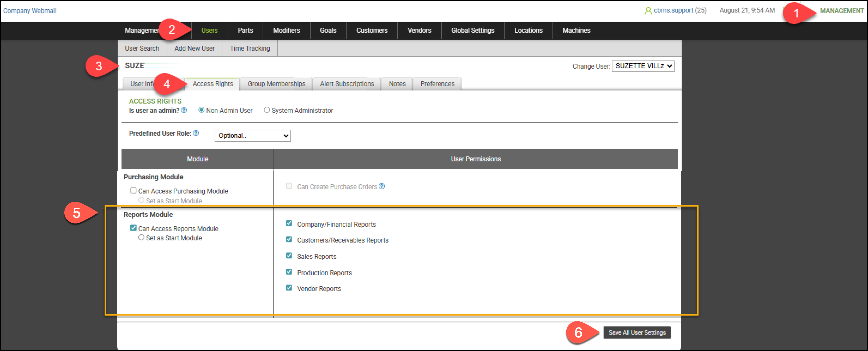Uncheck Can Access Reports Module checkbox
The height and width of the screenshot is (351, 868).
[x=133, y=228]
